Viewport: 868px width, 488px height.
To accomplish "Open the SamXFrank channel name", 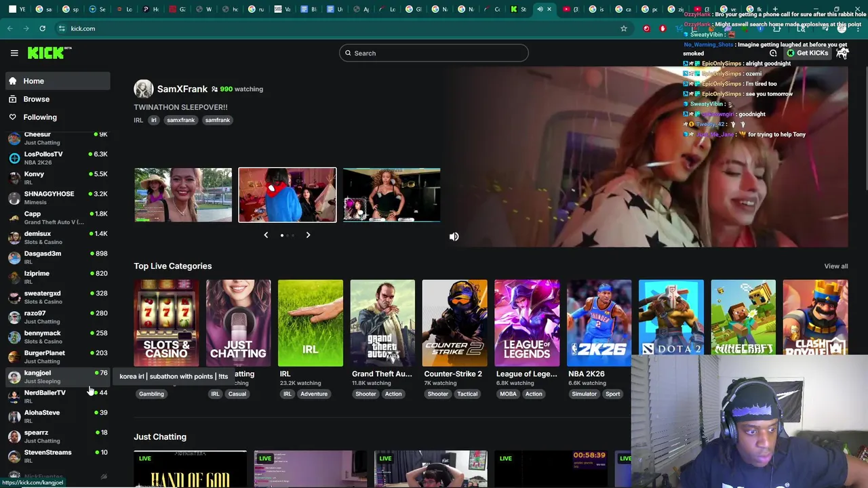I will point(182,89).
